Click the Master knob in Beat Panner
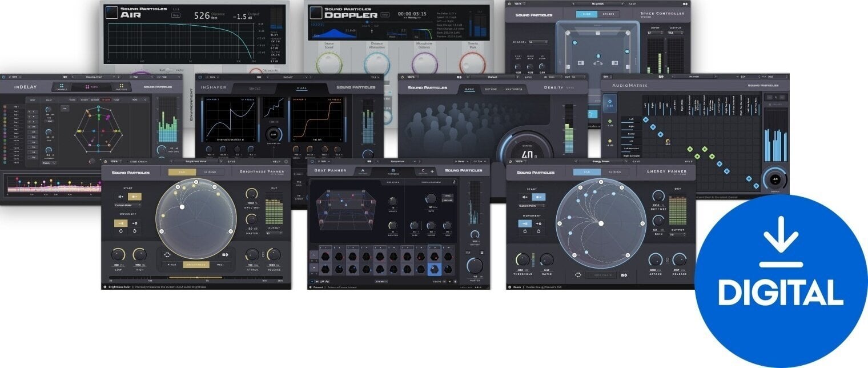The width and height of the screenshot is (868, 368). tap(475, 266)
